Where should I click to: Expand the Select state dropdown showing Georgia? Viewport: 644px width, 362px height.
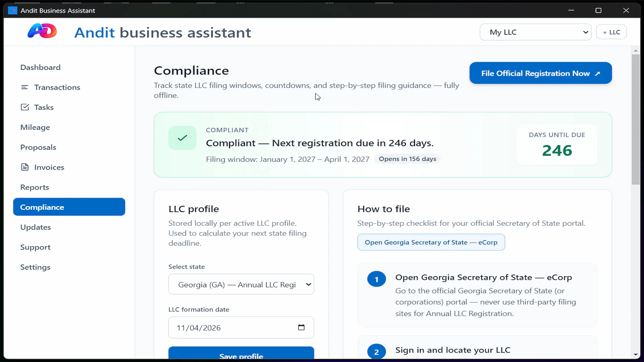(241, 284)
